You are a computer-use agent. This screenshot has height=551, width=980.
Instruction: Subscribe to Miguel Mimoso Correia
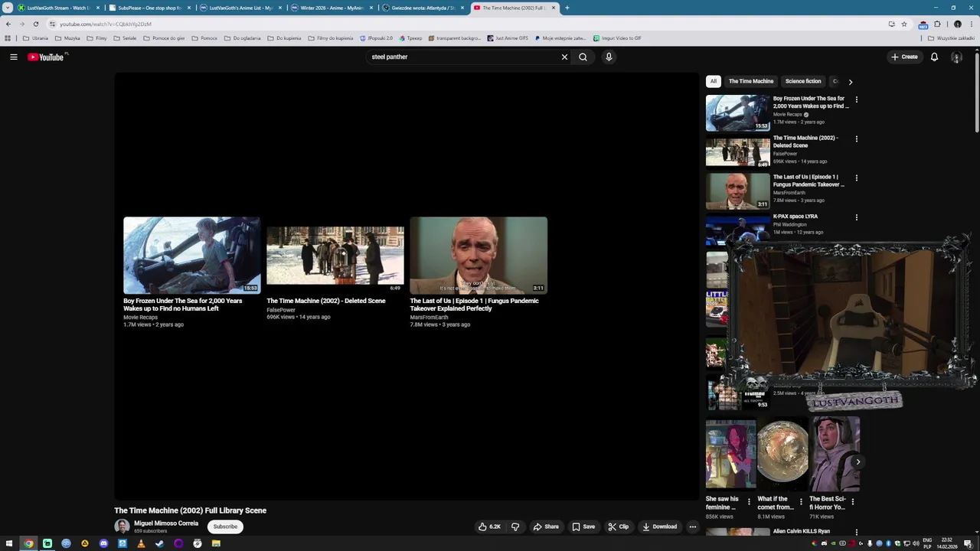225,527
